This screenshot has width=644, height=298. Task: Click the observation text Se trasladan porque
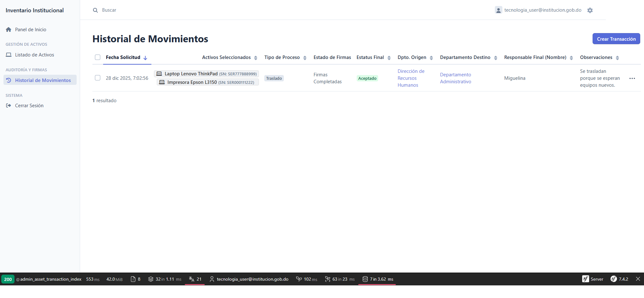tap(600, 78)
